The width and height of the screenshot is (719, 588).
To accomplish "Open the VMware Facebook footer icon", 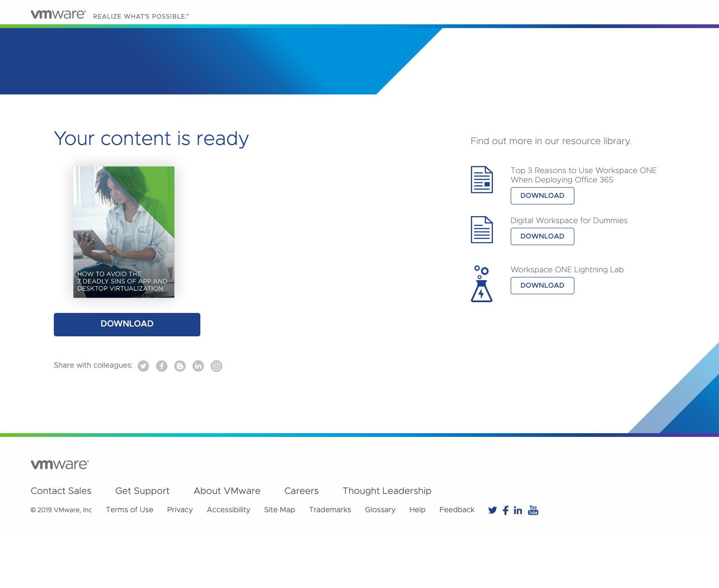I will coord(506,510).
